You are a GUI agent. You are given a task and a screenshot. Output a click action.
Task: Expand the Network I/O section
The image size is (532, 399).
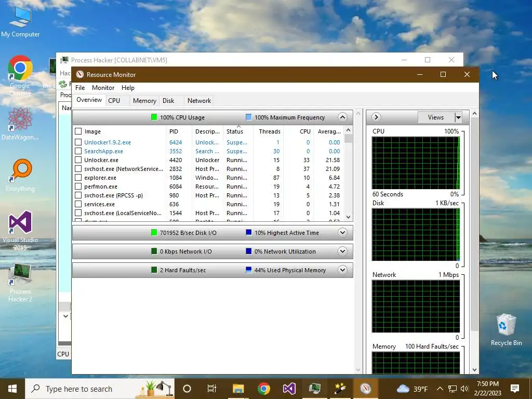[342, 251]
